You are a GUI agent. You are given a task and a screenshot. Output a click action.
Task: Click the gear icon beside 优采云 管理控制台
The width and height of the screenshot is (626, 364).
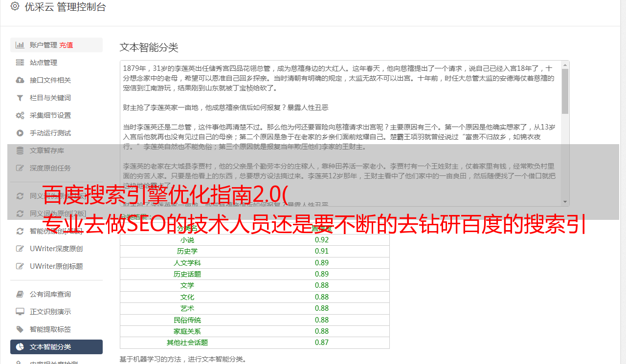click(15, 6)
